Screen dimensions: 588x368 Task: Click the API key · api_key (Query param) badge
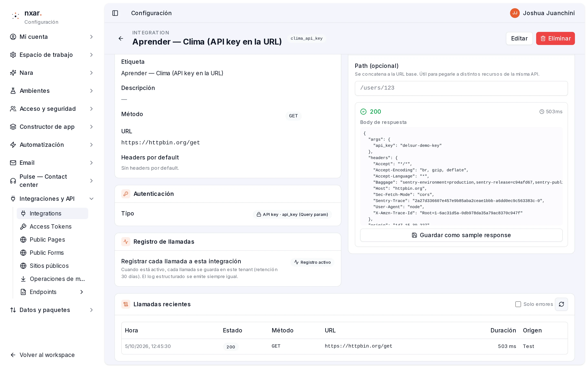point(292,214)
